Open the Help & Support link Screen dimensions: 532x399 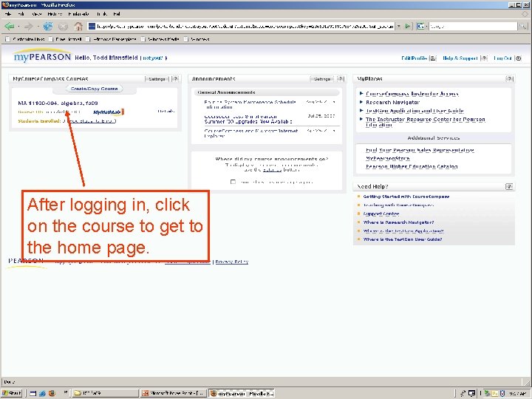[460, 58]
